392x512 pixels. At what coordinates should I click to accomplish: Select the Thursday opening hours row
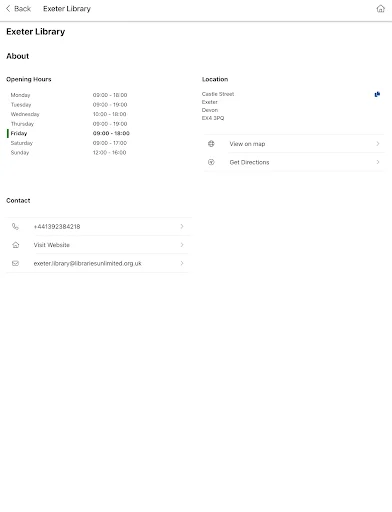(x=69, y=124)
